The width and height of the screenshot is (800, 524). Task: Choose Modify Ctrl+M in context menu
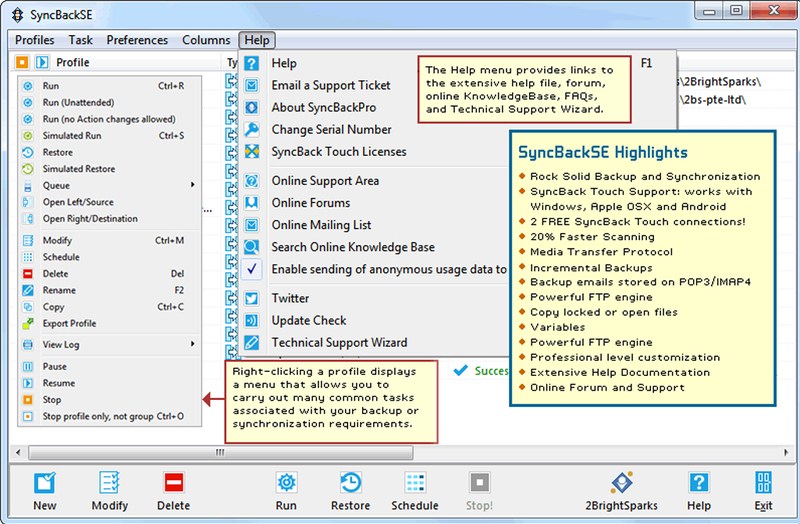pyautogui.click(x=110, y=240)
